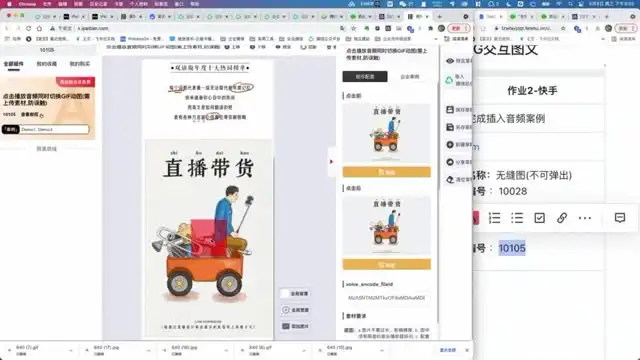Click the green recycle import icon
Image resolution: width=640 pixels, height=360 pixels.
click(449, 80)
